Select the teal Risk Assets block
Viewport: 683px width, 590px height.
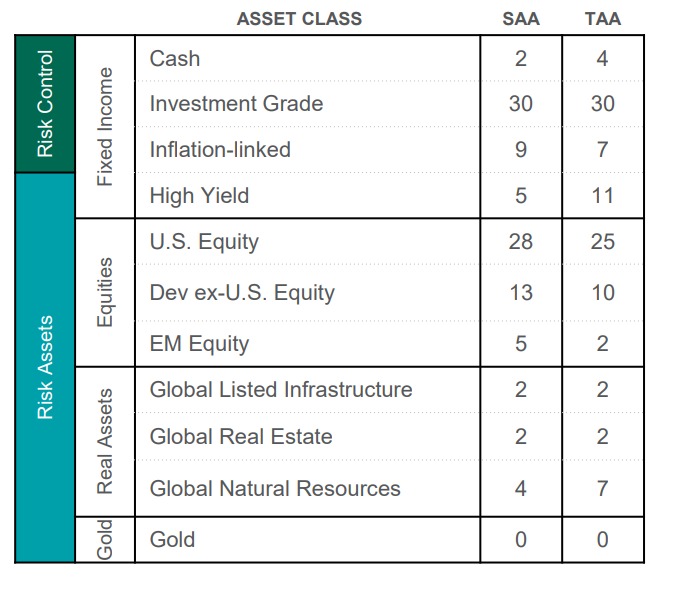point(45,367)
